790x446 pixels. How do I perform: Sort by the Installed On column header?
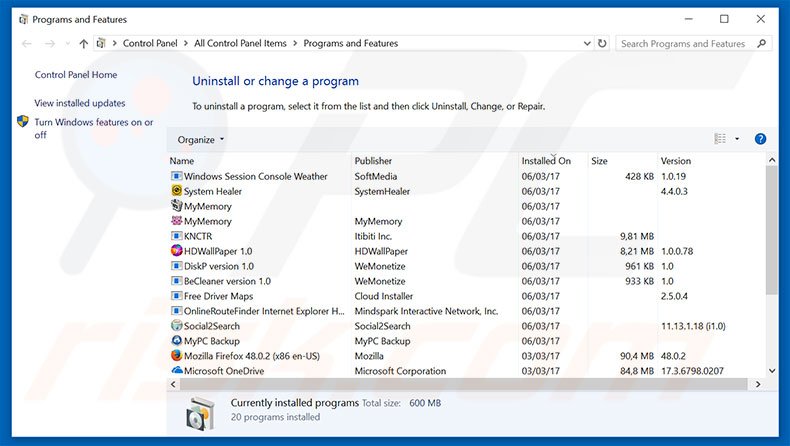pos(553,161)
